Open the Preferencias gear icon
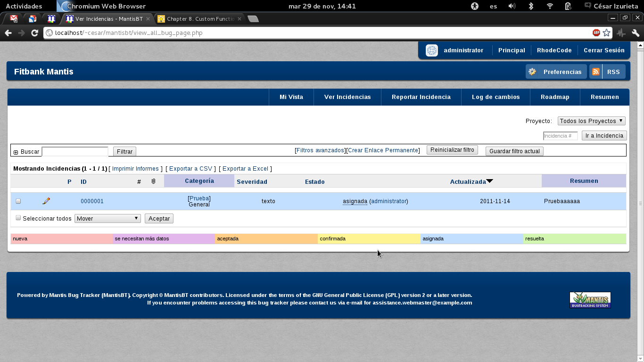 coord(532,72)
